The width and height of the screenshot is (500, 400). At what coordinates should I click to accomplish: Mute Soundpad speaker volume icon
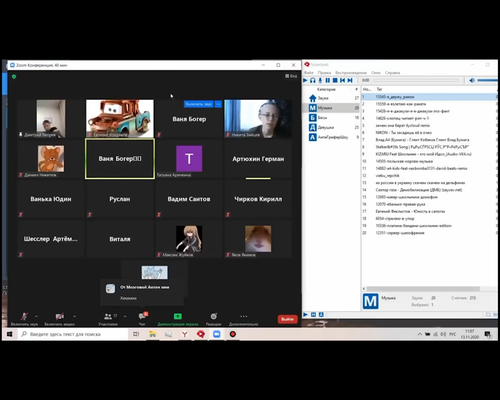[472, 80]
